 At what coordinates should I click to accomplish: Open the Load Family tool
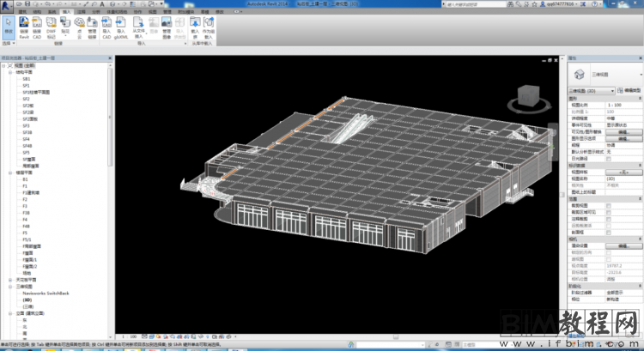(193, 25)
